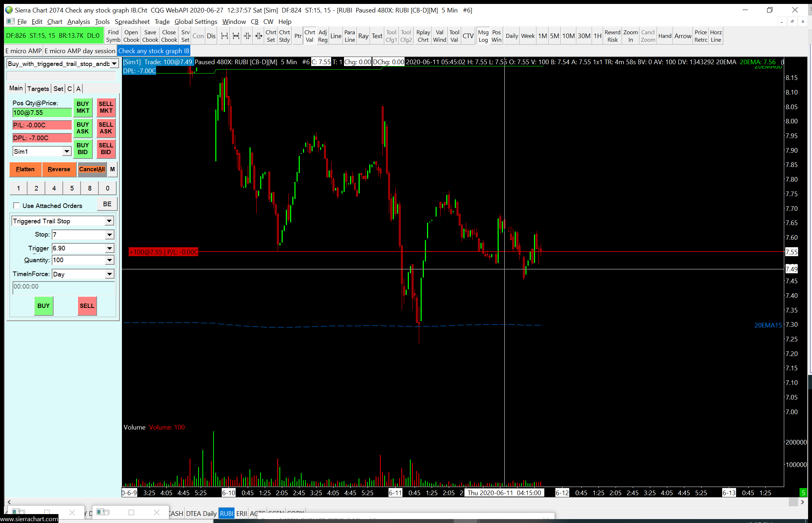The image size is (812, 523).
Task: Click the chart document icon beside File menu
Action: (x=10, y=21)
